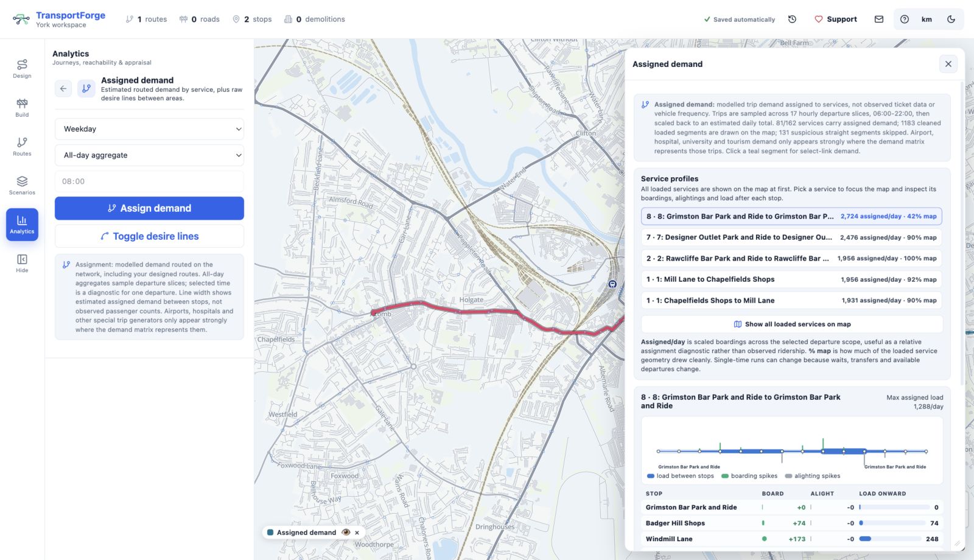974x560 pixels.
Task: Click the Badger Hill Shops stop row
Action: point(791,523)
